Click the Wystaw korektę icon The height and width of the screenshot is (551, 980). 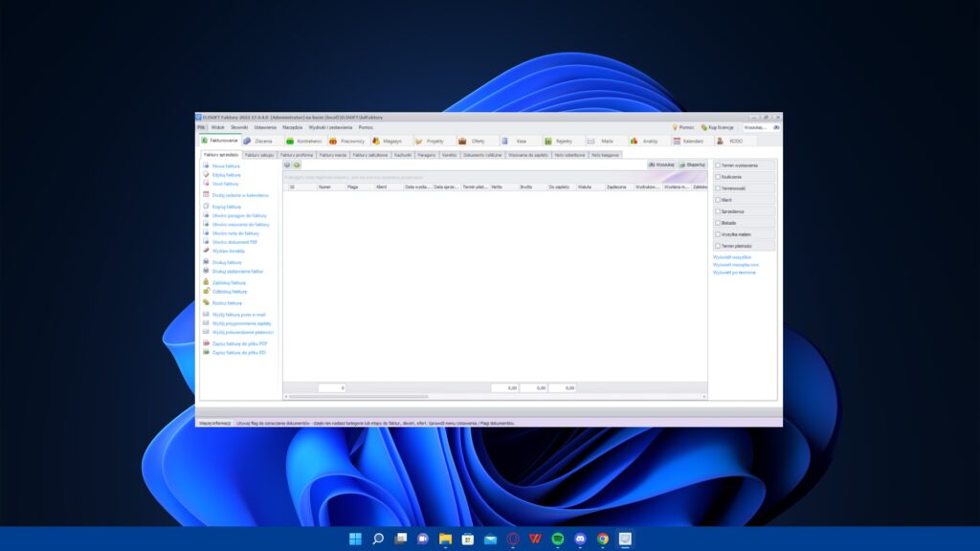(207, 251)
